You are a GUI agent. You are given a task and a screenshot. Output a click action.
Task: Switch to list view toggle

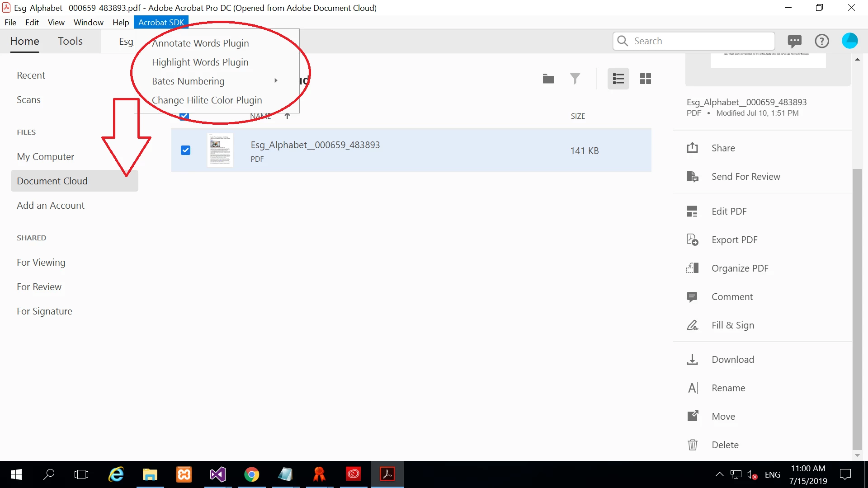point(618,79)
